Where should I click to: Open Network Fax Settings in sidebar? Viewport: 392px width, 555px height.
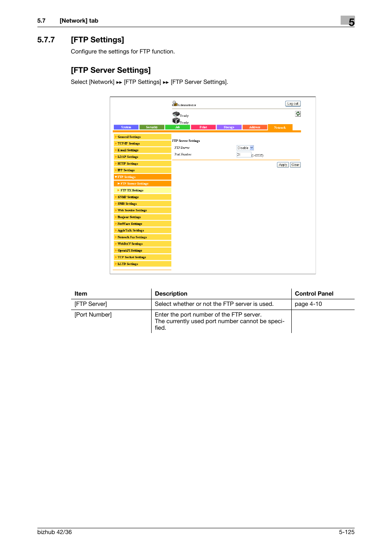(143, 237)
